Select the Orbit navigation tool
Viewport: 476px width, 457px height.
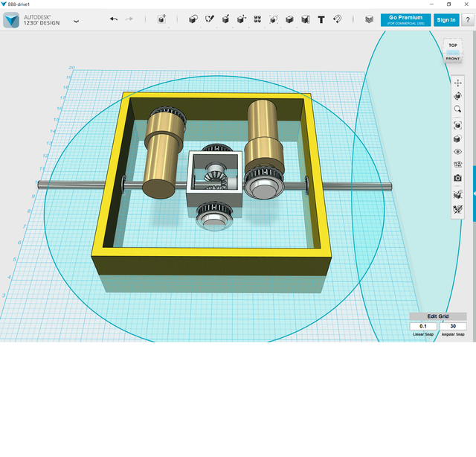[458, 96]
